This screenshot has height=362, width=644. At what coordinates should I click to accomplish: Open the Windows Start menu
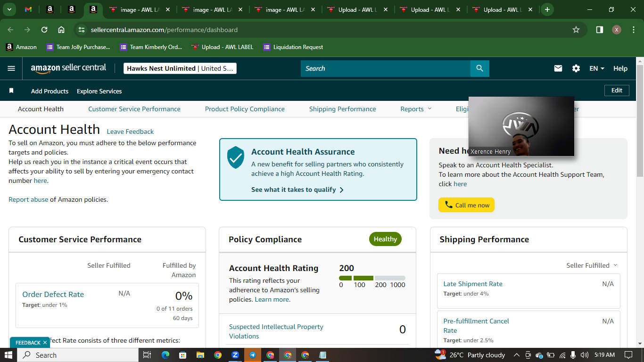coord(8,355)
